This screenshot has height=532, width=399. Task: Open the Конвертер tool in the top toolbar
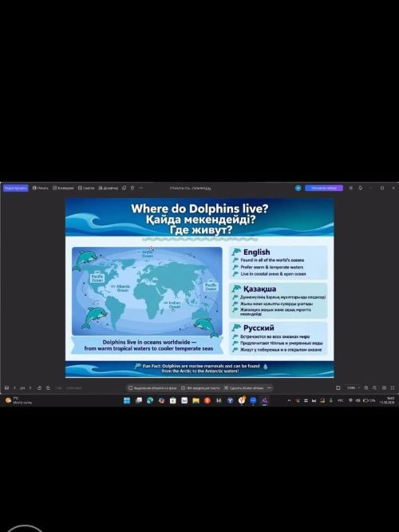point(63,188)
